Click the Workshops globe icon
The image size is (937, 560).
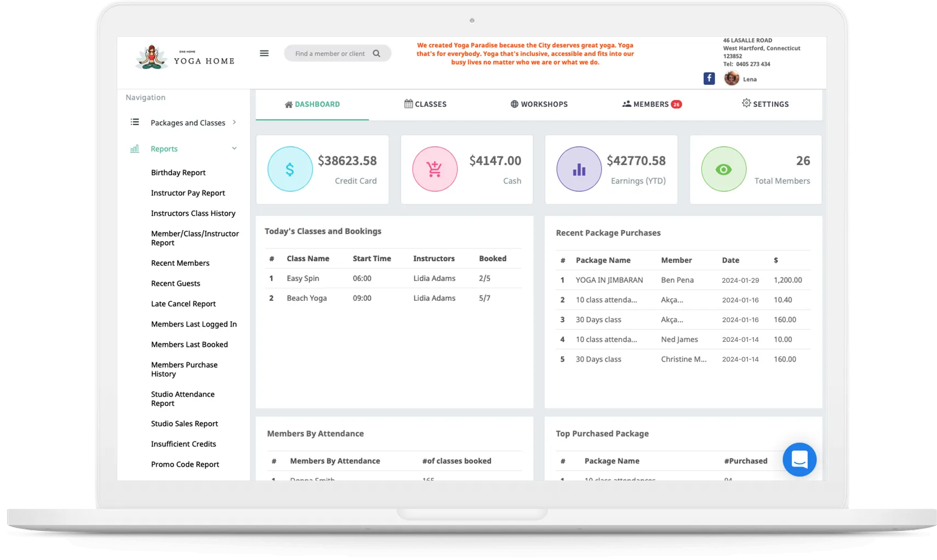pyautogui.click(x=513, y=104)
